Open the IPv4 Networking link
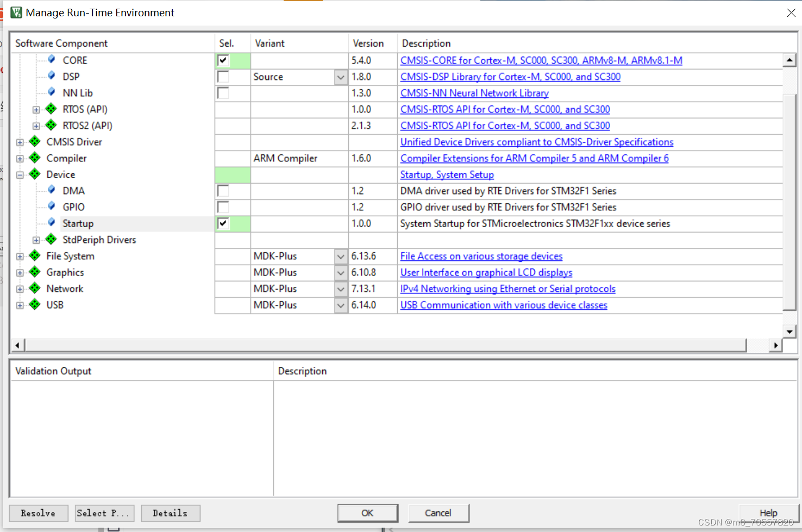Viewport: 802px width, 532px height. click(508, 289)
